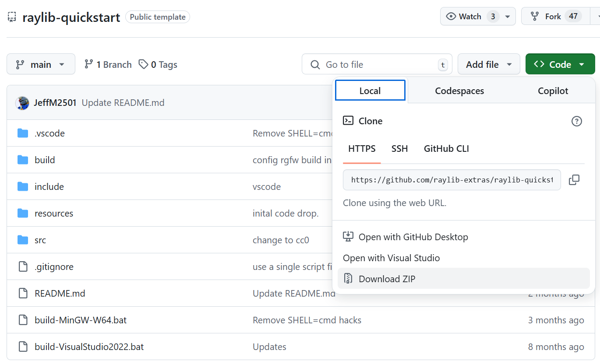Image resolution: width=600 pixels, height=364 pixels.
Task: Select the GitHub CLI clone tab
Action: tap(446, 149)
